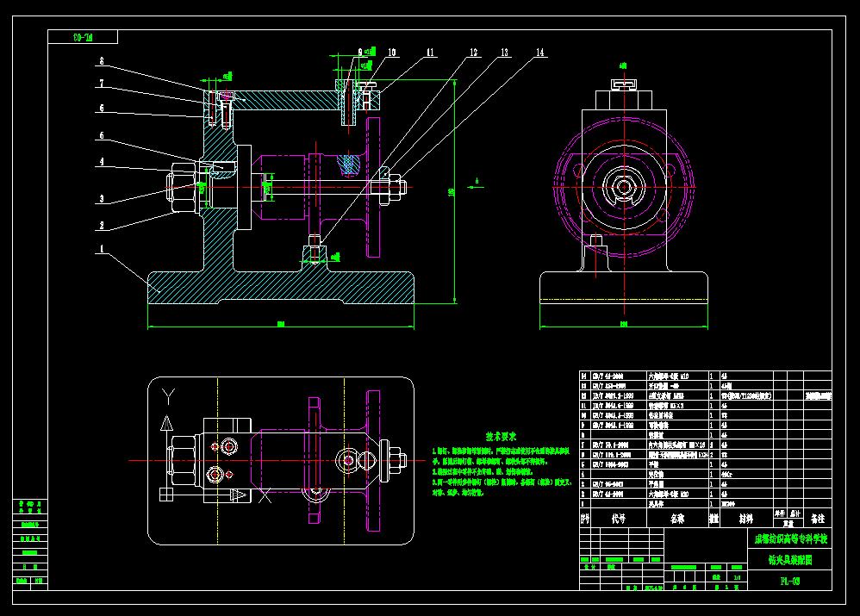Select the round center hub in side view
This screenshot has width=860, height=616.
(x=624, y=187)
